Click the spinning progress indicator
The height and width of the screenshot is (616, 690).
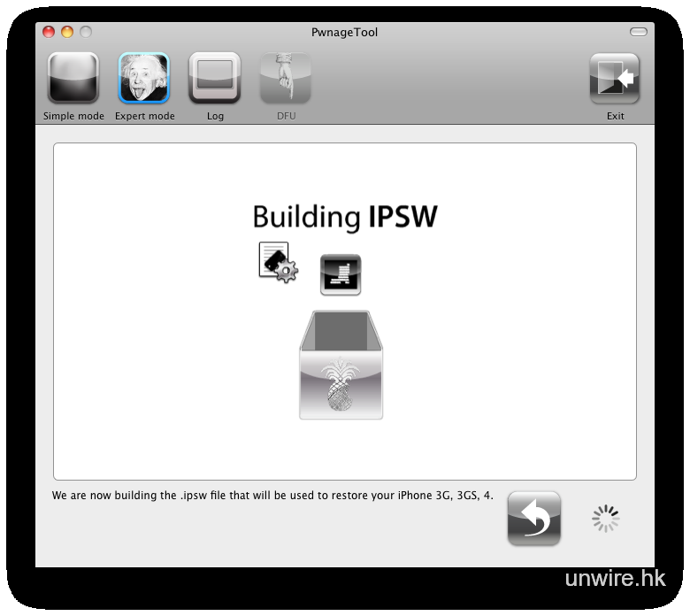[606, 519]
